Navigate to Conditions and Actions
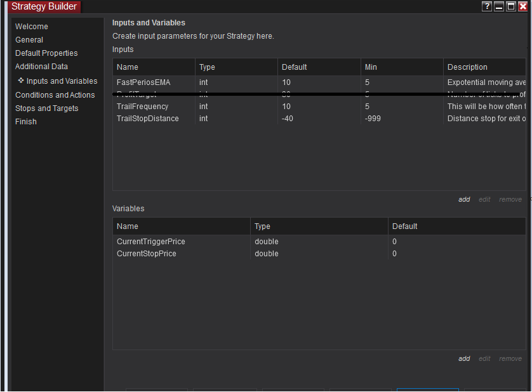532x392 pixels. tap(55, 95)
